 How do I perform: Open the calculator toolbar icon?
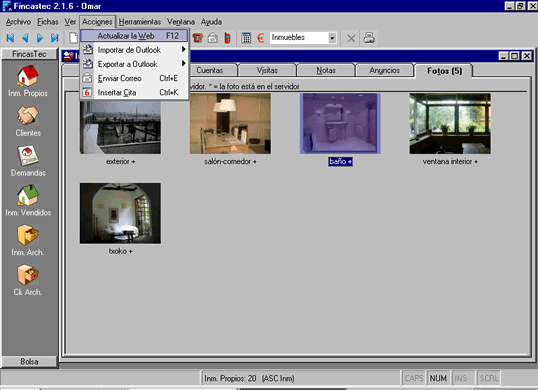246,38
